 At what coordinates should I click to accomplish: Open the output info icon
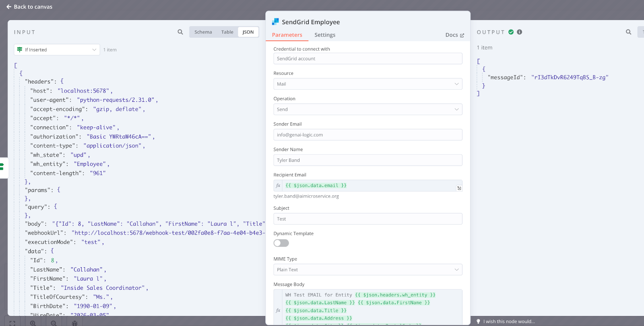coord(520,32)
